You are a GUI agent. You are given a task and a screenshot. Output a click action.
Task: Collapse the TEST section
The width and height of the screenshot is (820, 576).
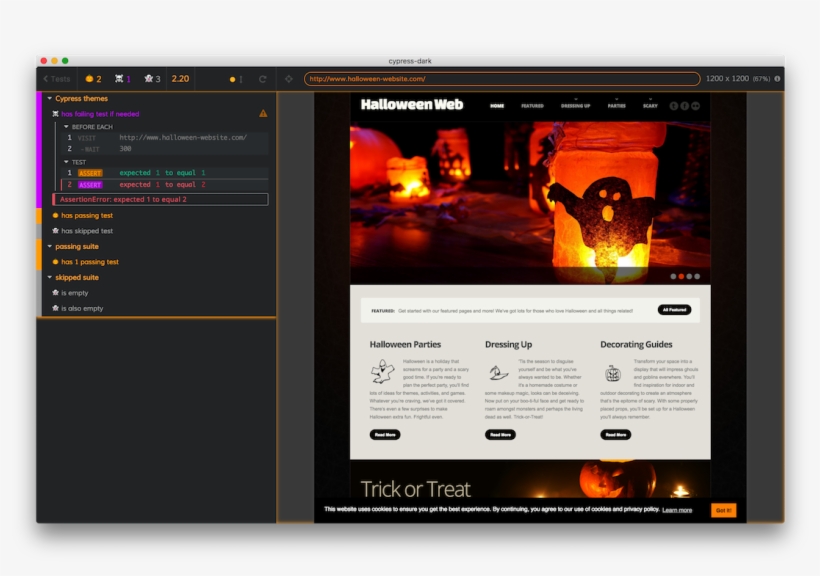click(x=66, y=162)
